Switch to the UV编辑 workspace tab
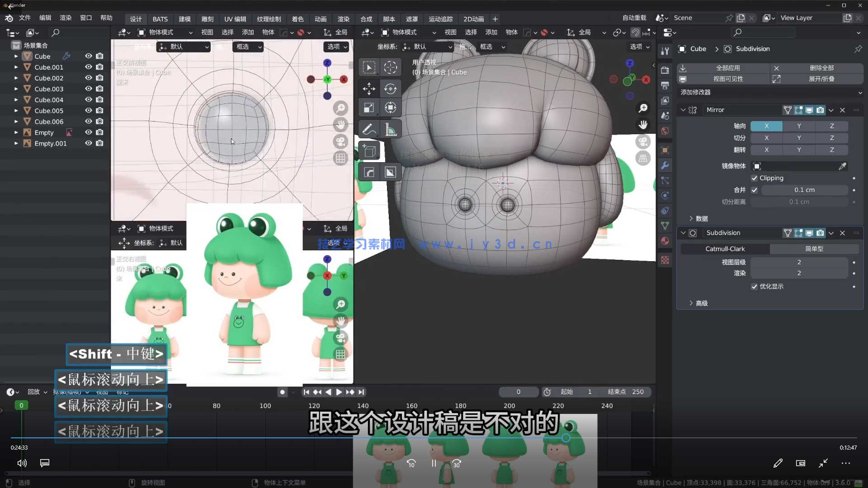Screen dimensions: 868x488 tap(235, 19)
